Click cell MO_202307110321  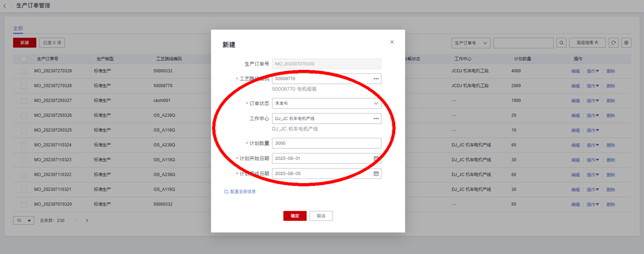[x=53, y=189]
